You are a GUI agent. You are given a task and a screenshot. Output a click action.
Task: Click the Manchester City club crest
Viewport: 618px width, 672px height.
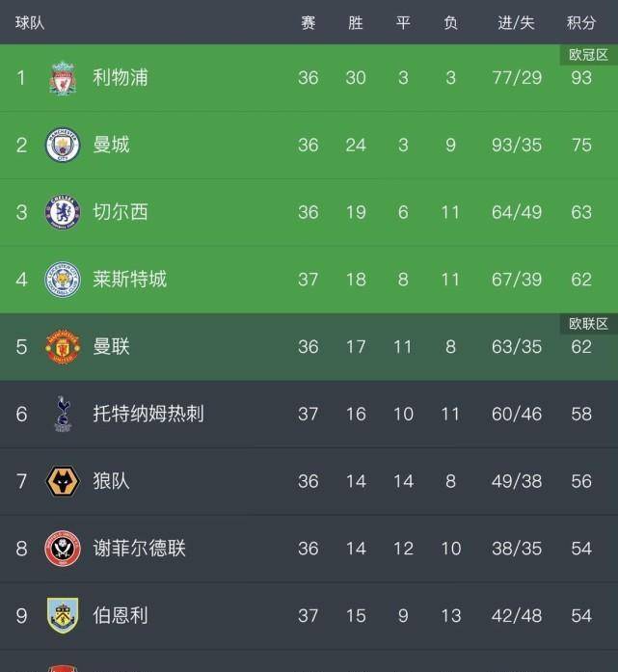(x=64, y=145)
